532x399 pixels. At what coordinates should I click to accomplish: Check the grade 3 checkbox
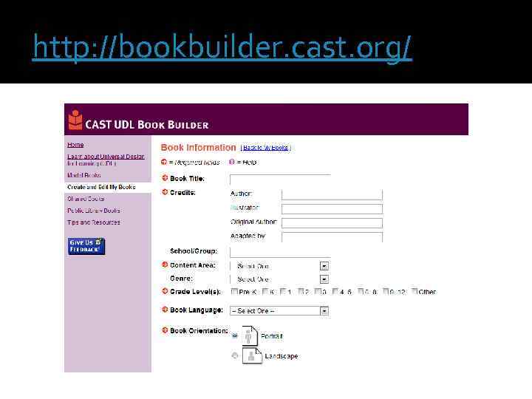point(318,291)
